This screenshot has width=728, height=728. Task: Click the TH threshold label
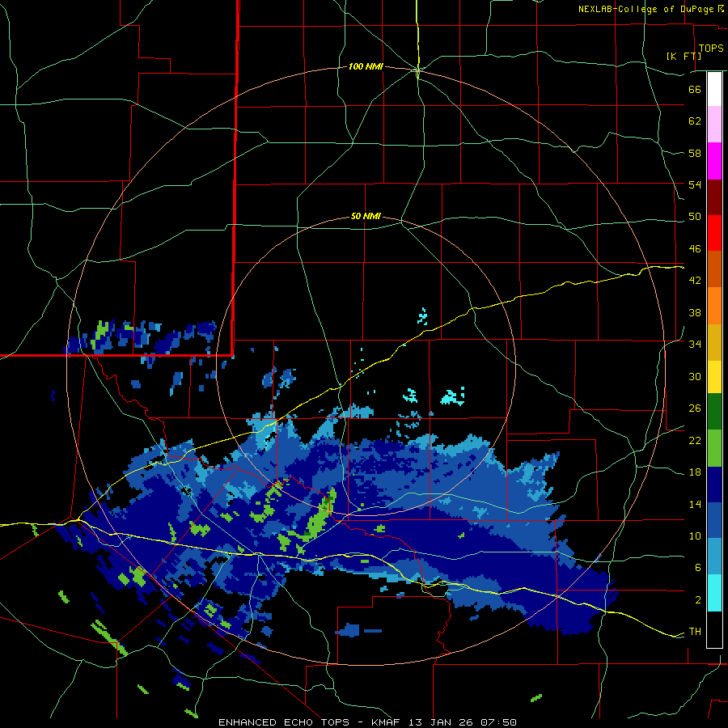tap(695, 631)
